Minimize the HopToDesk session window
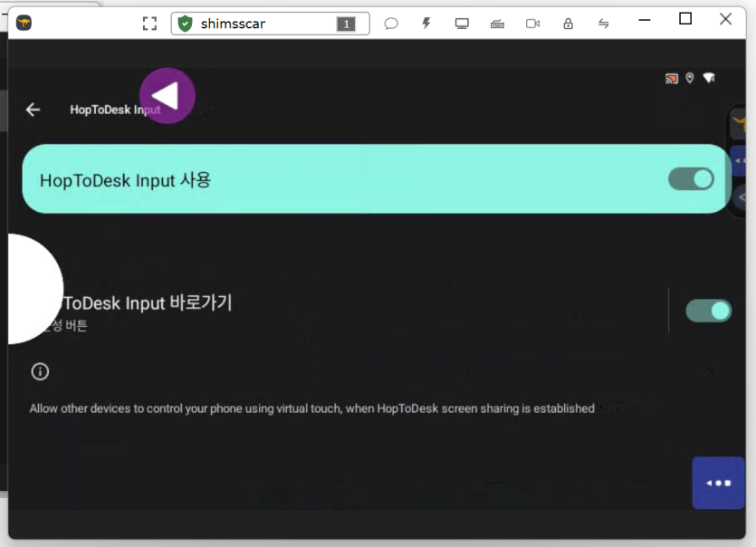Image resolution: width=756 pixels, height=547 pixels. [645, 20]
